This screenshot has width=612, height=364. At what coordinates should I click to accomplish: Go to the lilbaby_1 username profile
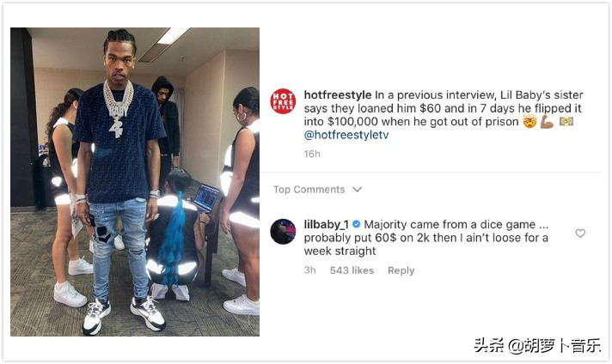click(x=327, y=224)
